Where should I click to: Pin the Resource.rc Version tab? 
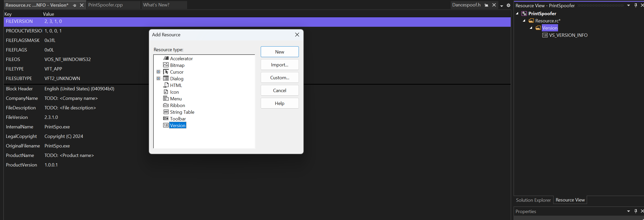tap(75, 5)
